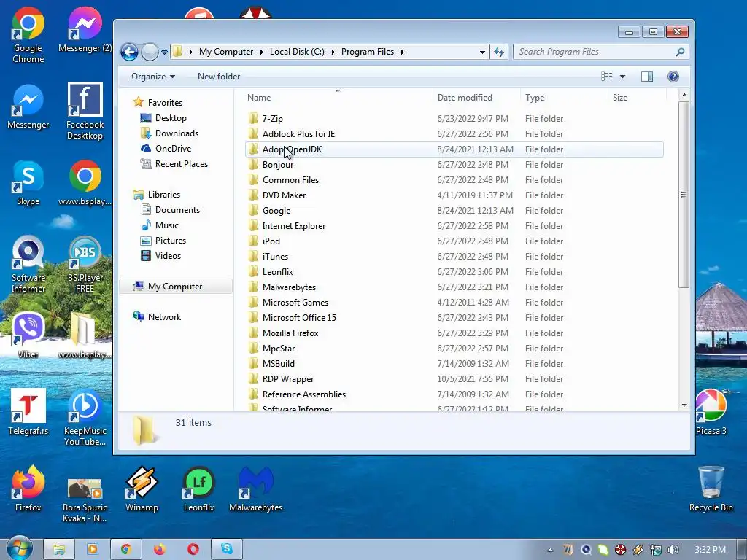Image resolution: width=747 pixels, height=560 pixels.
Task: Click Messenger (2) desktop shortcut
Action: (x=85, y=30)
